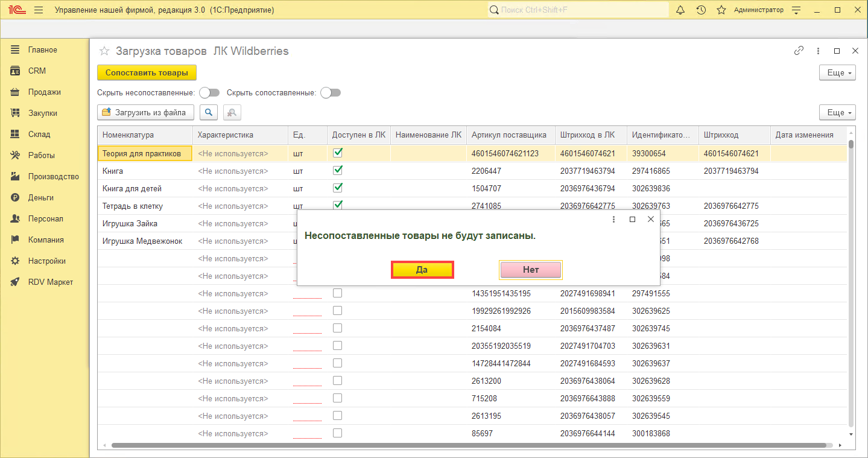
Task: Click barcode cell 2036976642775 in Штрихкод column
Action: [734, 206]
